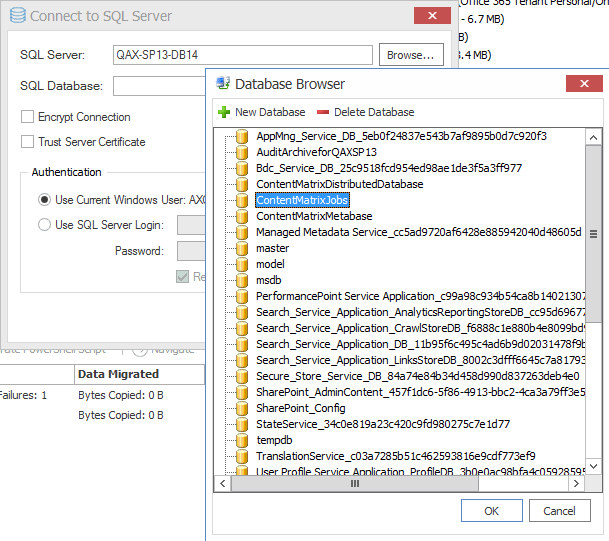This screenshot has width=609, height=541.
Task: Select the ContentMatrixMetabase database name
Action: [314, 216]
